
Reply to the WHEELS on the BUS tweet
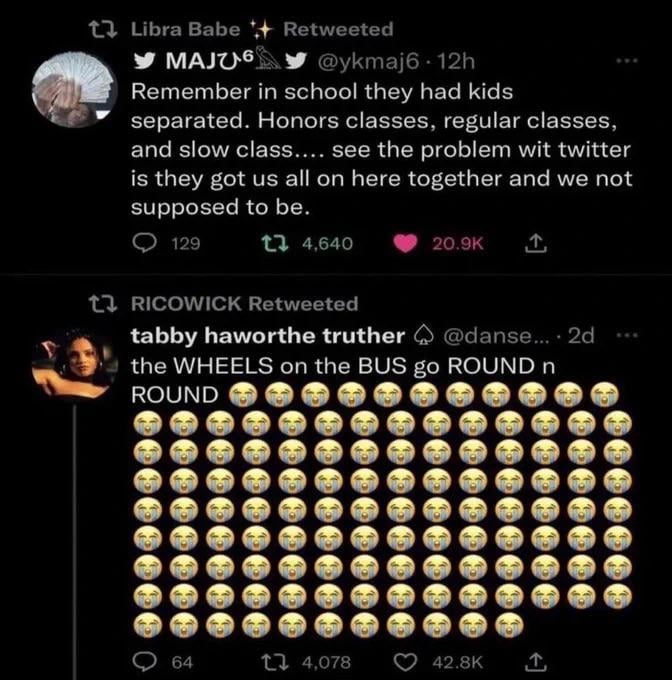click(144, 660)
